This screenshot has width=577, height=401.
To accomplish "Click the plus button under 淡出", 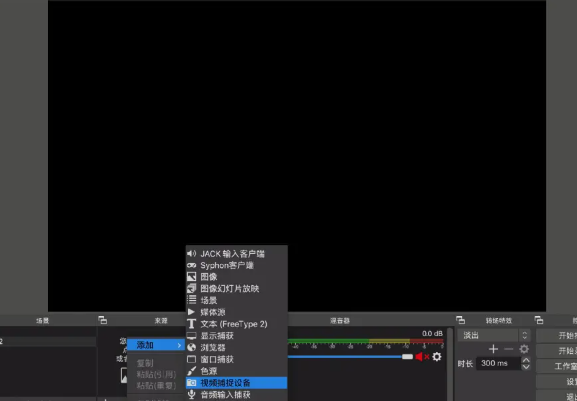I will [493, 349].
